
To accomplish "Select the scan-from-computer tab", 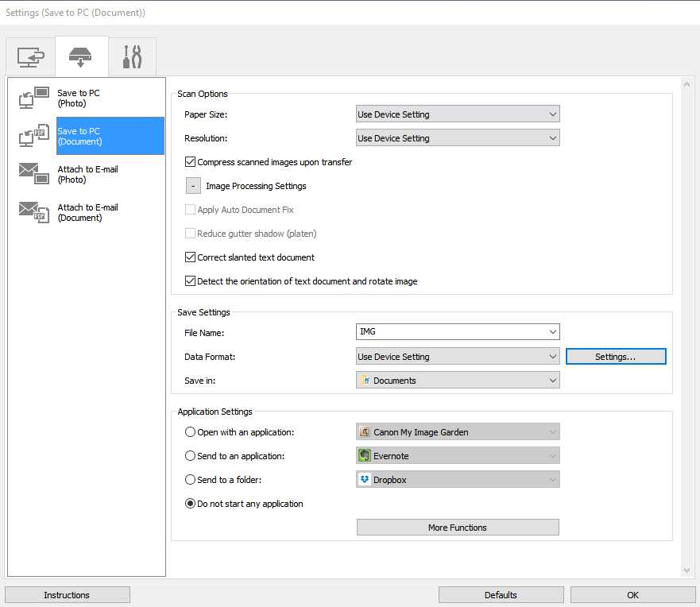I will tap(29, 56).
